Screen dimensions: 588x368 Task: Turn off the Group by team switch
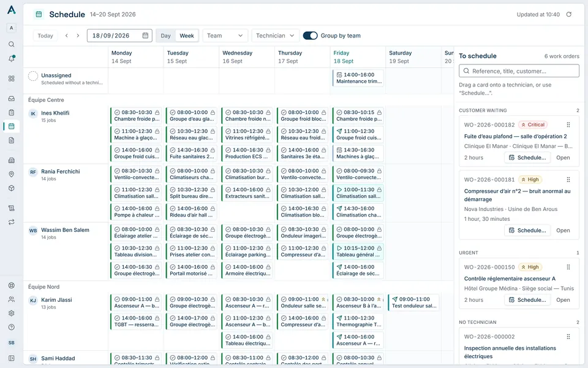310,36
